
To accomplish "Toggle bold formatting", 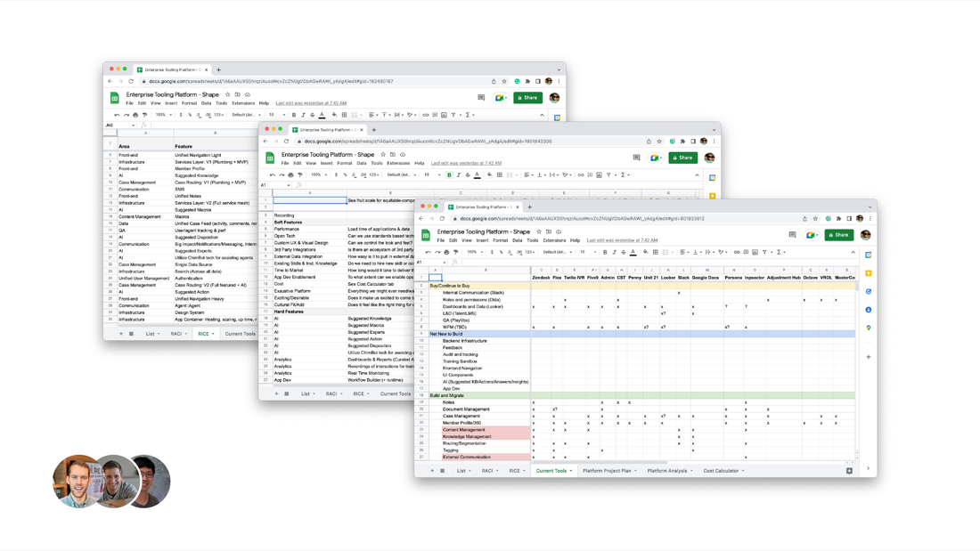I will click(x=606, y=251).
